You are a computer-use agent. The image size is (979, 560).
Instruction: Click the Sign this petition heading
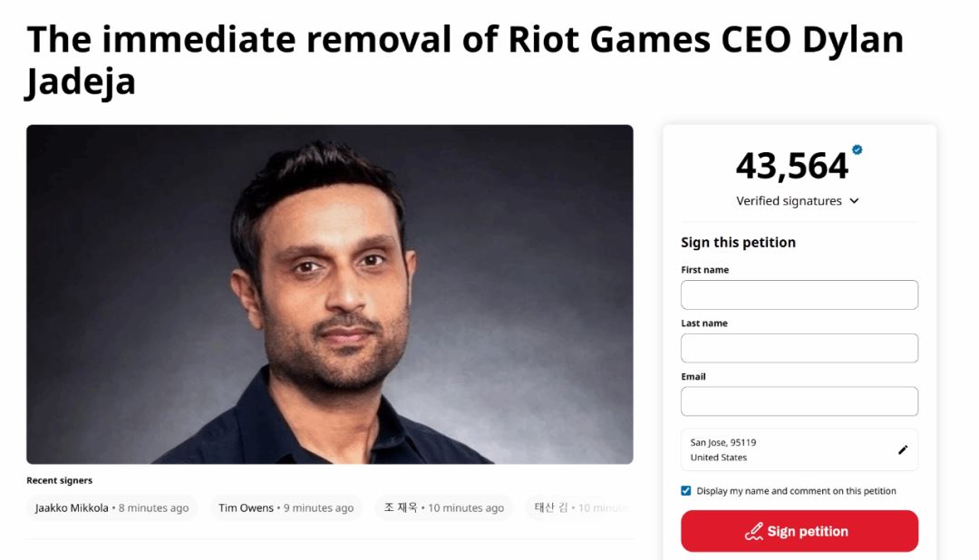point(738,242)
